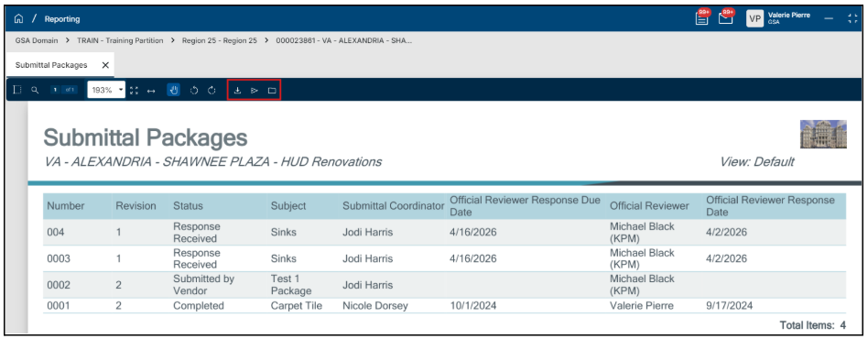The image size is (868, 339).
Task: Open the search magnifier in report toolbar
Action: click(35, 90)
